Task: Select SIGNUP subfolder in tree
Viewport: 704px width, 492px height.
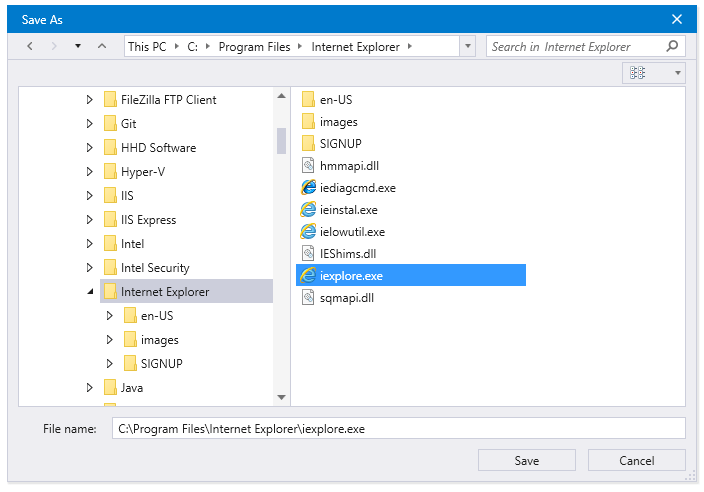Action: pyautogui.click(x=153, y=364)
